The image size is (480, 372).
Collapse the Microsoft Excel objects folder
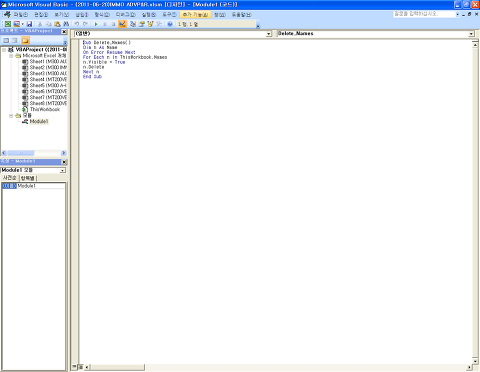click(x=11, y=56)
